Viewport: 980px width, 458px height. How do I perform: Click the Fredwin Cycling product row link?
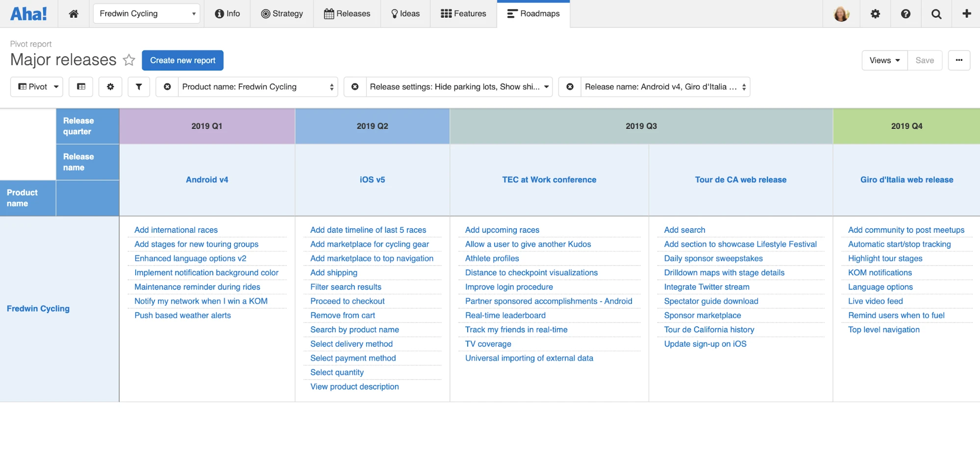38,309
